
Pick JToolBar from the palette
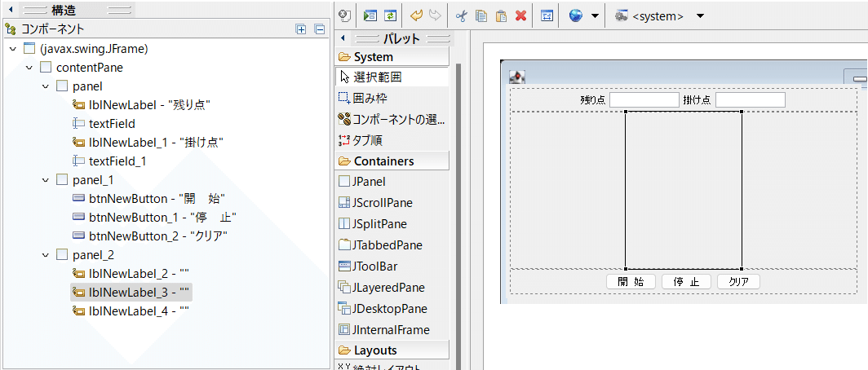click(368, 266)
